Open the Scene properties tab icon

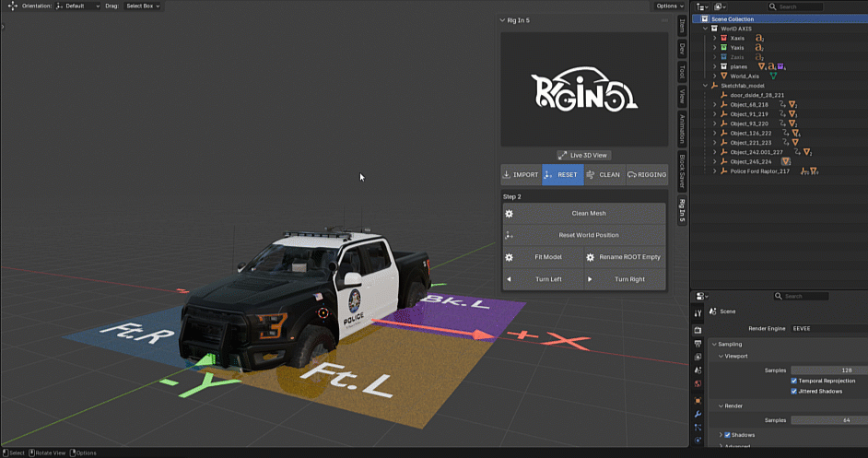698,370
